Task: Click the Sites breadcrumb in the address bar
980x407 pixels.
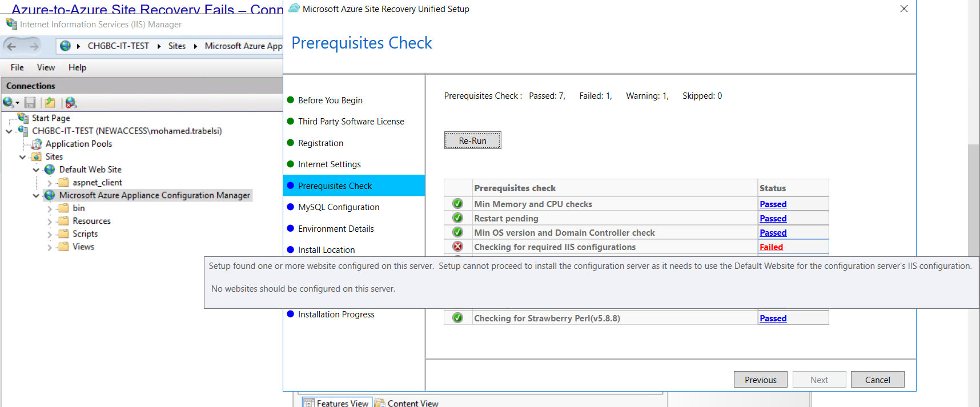Action: [177, 46]
